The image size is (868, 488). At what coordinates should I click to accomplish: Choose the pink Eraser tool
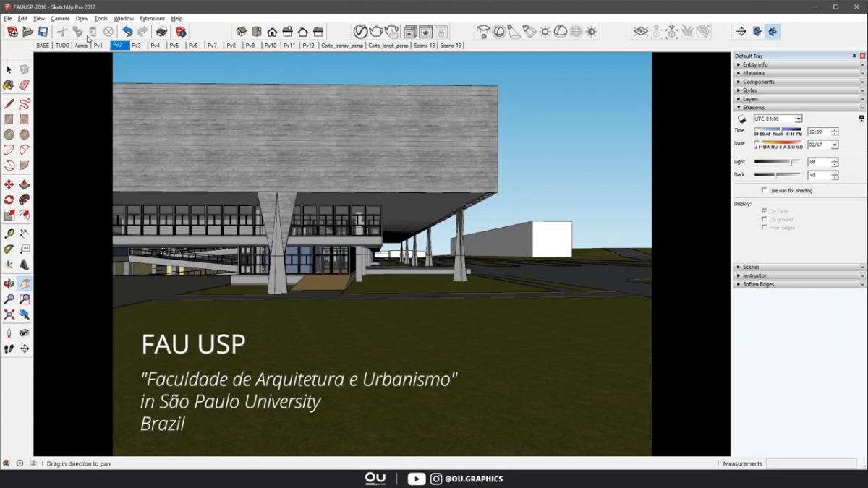[25, 85]
